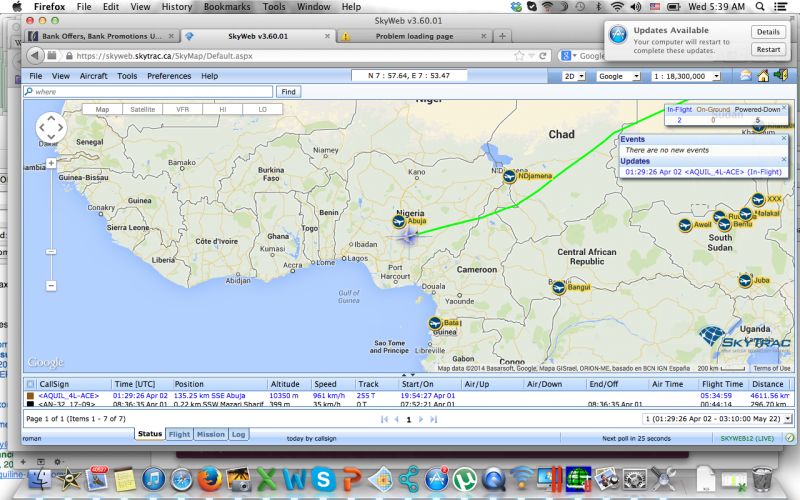
Task: Click the map pan control circle
Action: pos(51,128)
